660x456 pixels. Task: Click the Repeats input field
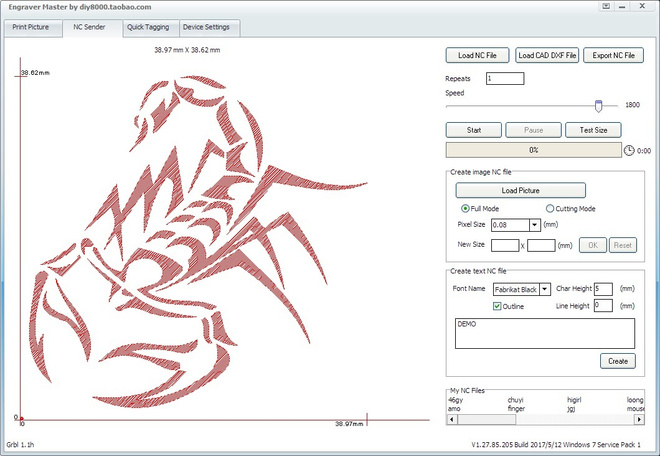point(505,78)
